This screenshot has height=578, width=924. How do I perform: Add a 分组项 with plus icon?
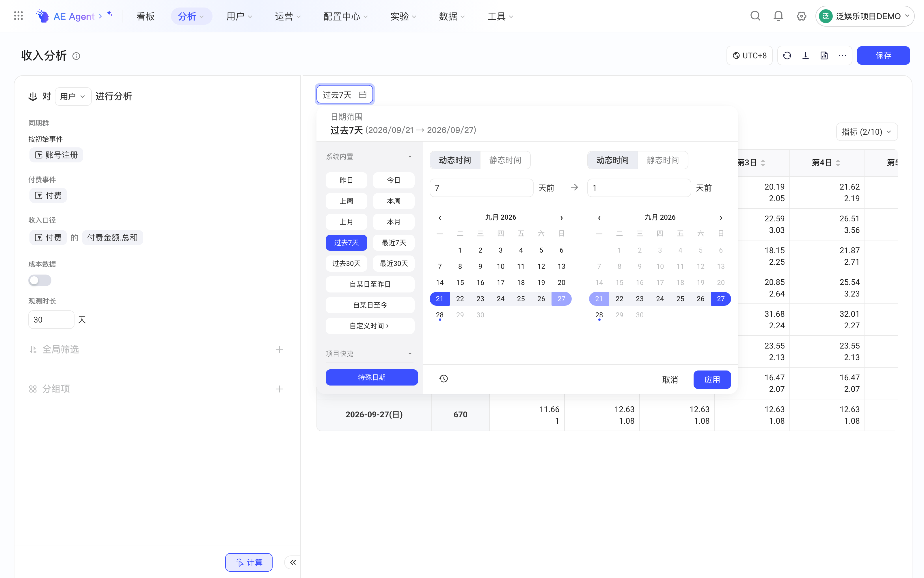click(x=280, y=389)
